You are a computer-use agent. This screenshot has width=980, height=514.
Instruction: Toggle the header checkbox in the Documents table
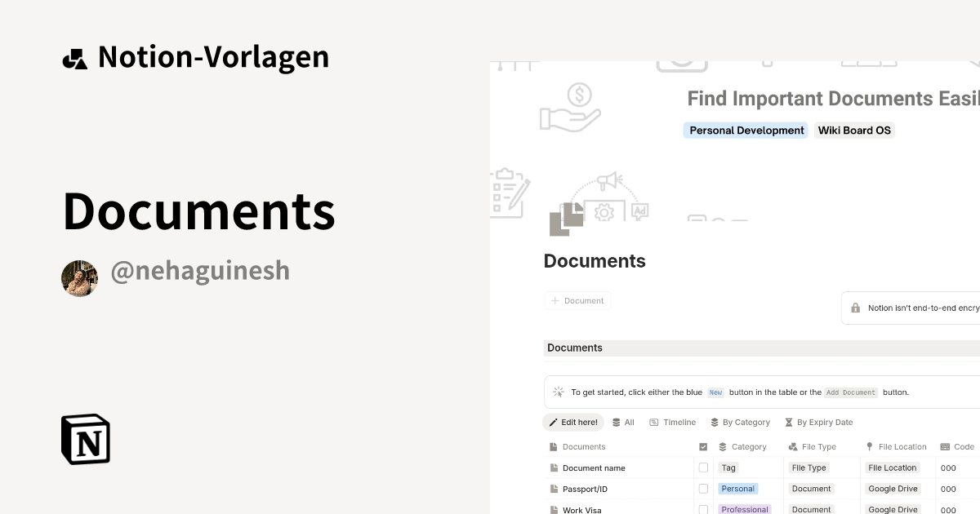coord(703,446)
